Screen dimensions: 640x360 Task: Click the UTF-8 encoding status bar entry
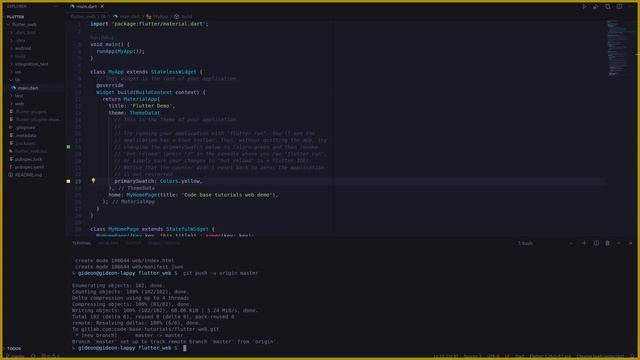point(493,356)
